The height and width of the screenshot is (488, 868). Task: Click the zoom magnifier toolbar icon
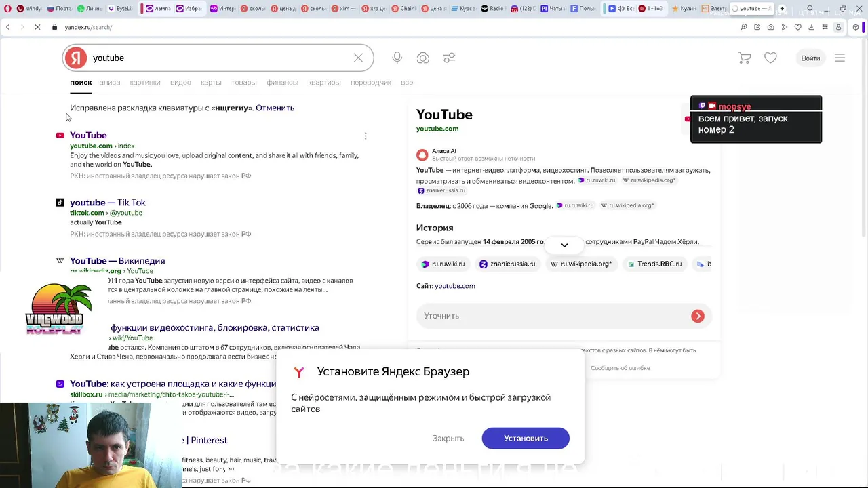coord(744,27)
